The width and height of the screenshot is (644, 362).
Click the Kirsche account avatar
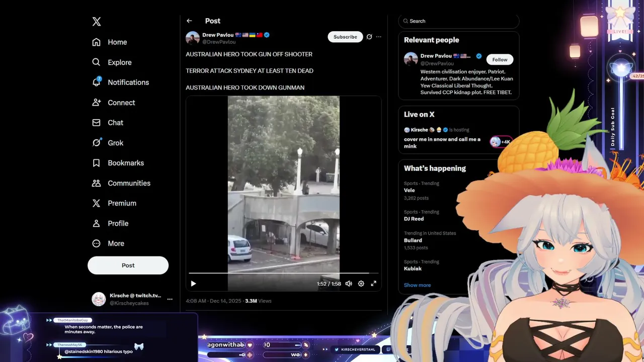click(99, 299)
